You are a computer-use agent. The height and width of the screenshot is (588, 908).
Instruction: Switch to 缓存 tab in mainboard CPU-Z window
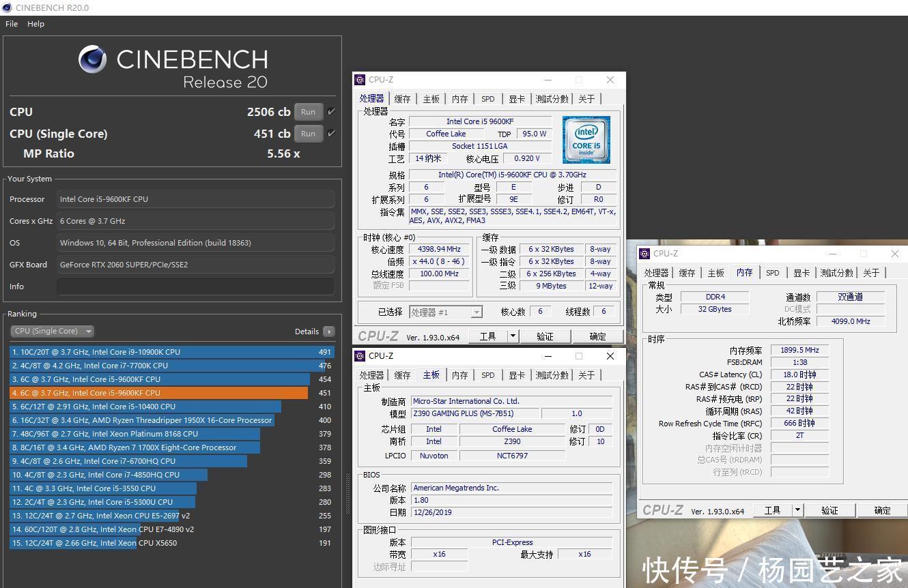[x=402, y=375]
